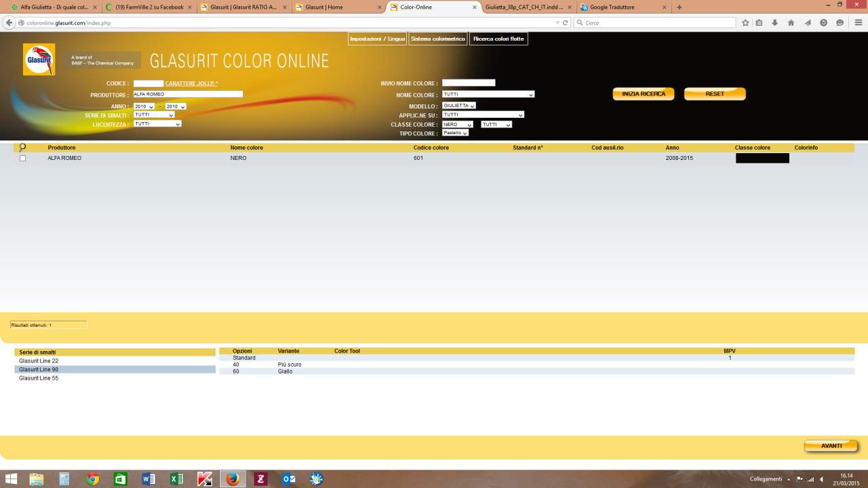Open the ANNO end year dropdown
This screenshot has width=868, height=488.
175,106
